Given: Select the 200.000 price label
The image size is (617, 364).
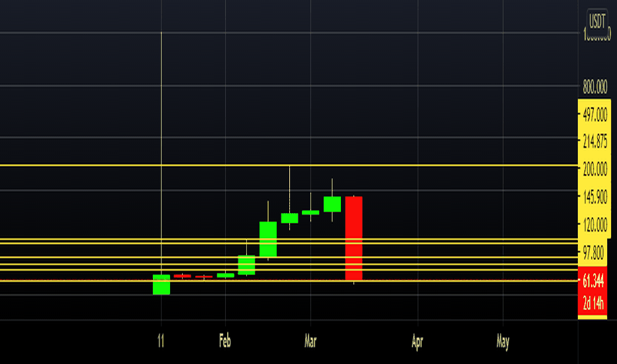Looking at the screenshot, I should pos(595,169).
